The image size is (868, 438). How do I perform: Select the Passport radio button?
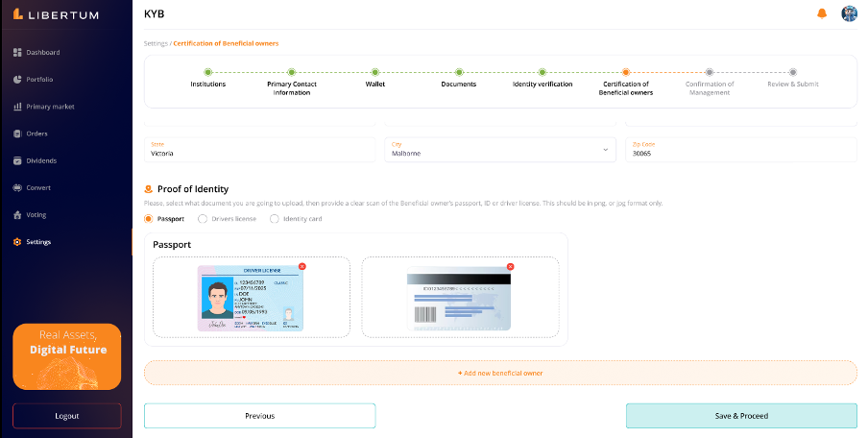click(149, 219)
